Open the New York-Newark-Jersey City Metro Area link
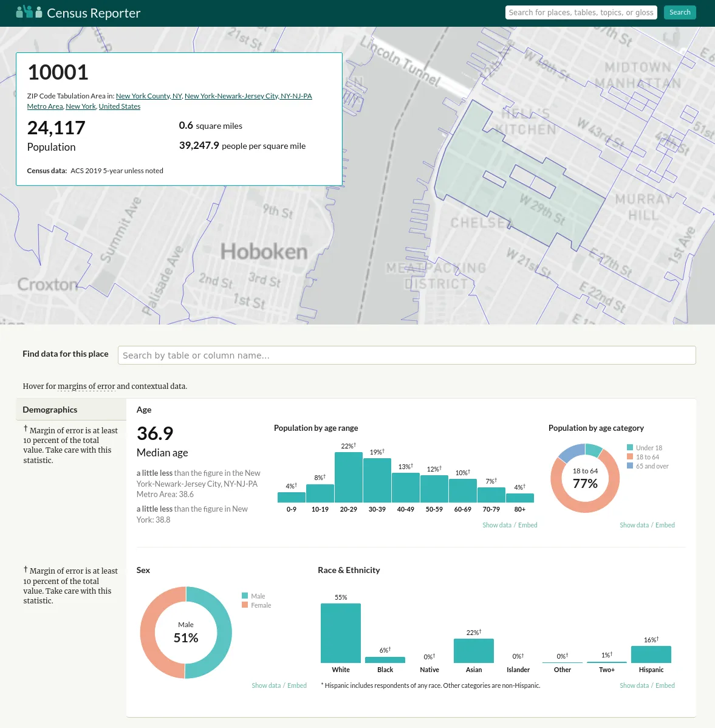This screenshot has width=715, height=728. [x=248, y=95]
